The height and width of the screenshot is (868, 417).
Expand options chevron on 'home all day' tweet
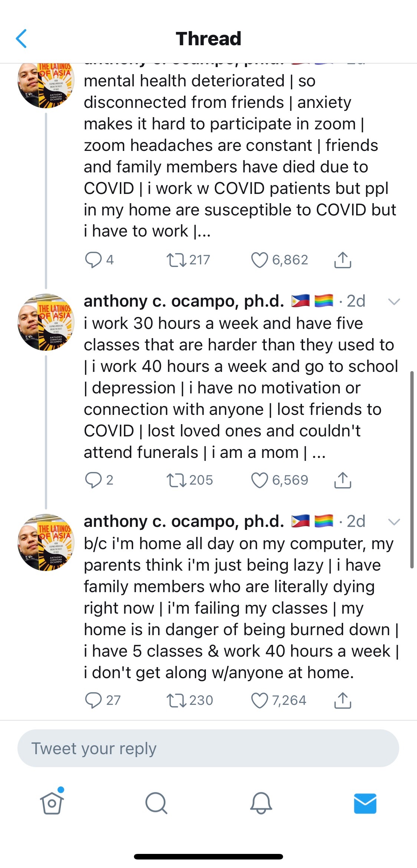[x=394, y=522]
